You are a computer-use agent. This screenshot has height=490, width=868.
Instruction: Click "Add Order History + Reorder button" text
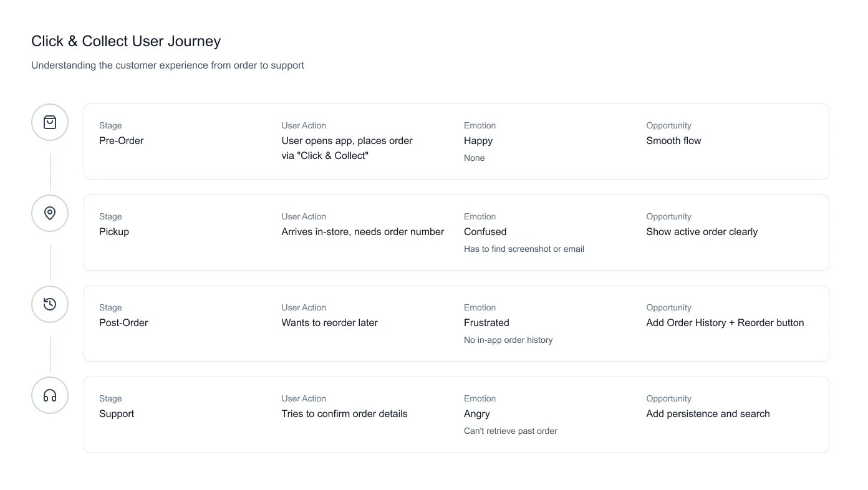[725, 323]
